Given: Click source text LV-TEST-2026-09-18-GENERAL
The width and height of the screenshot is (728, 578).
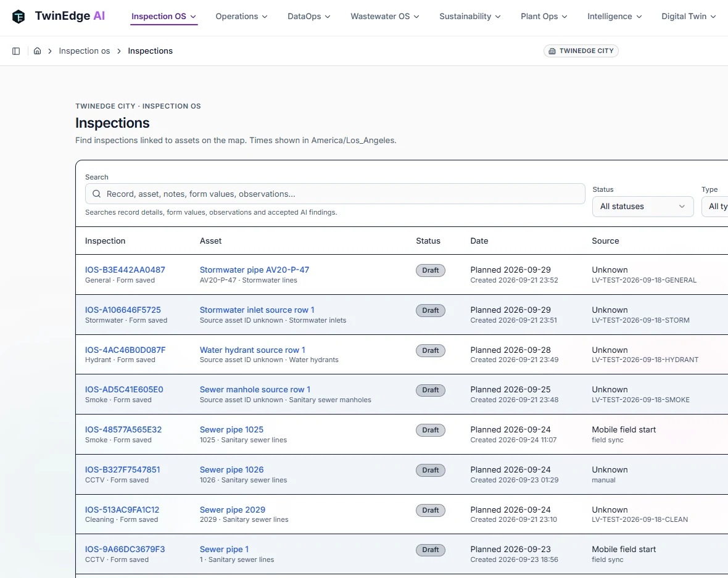Looking at the screenshot, I should 644,281.
